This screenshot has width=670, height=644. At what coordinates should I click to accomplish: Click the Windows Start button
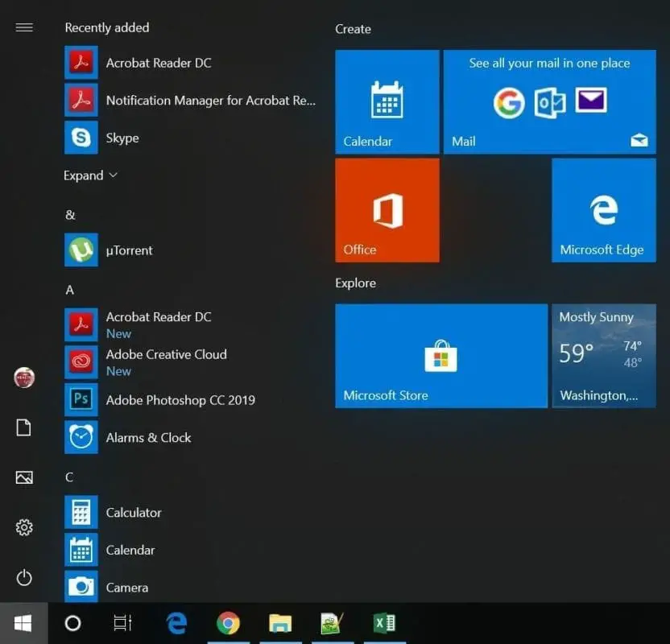(x=23, y=623)
